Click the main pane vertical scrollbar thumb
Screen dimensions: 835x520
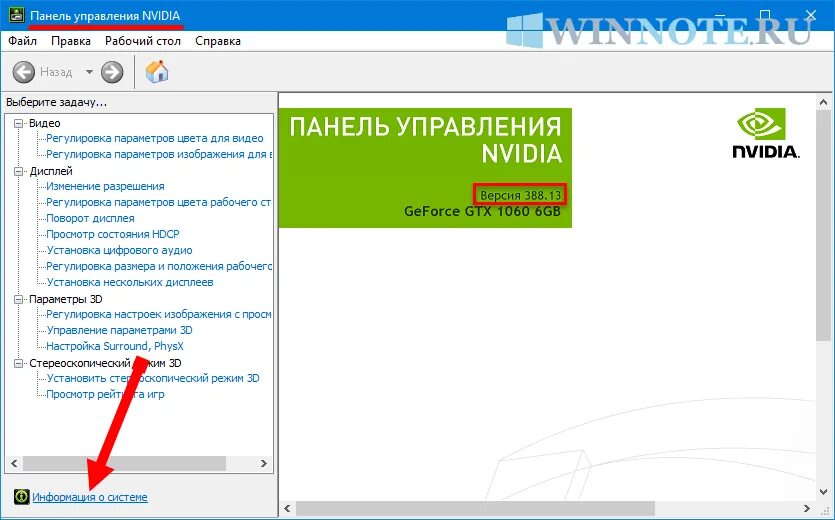click(x=823, y=226)
